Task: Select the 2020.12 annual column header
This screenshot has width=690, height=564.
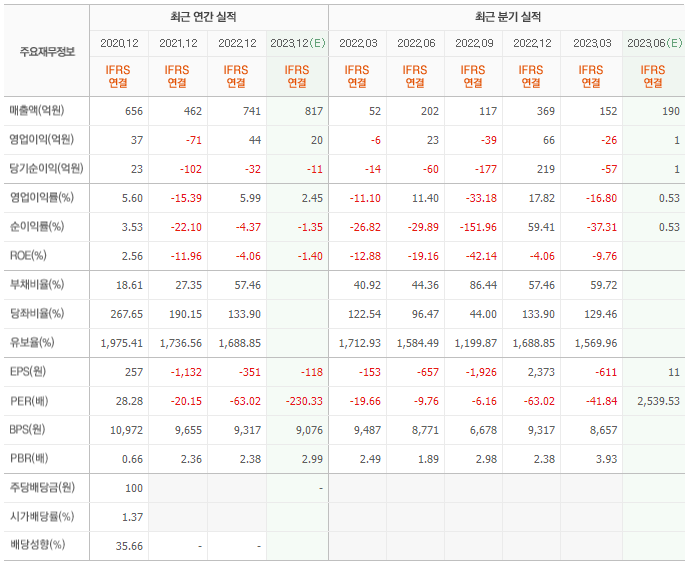Action: point(119,43)
